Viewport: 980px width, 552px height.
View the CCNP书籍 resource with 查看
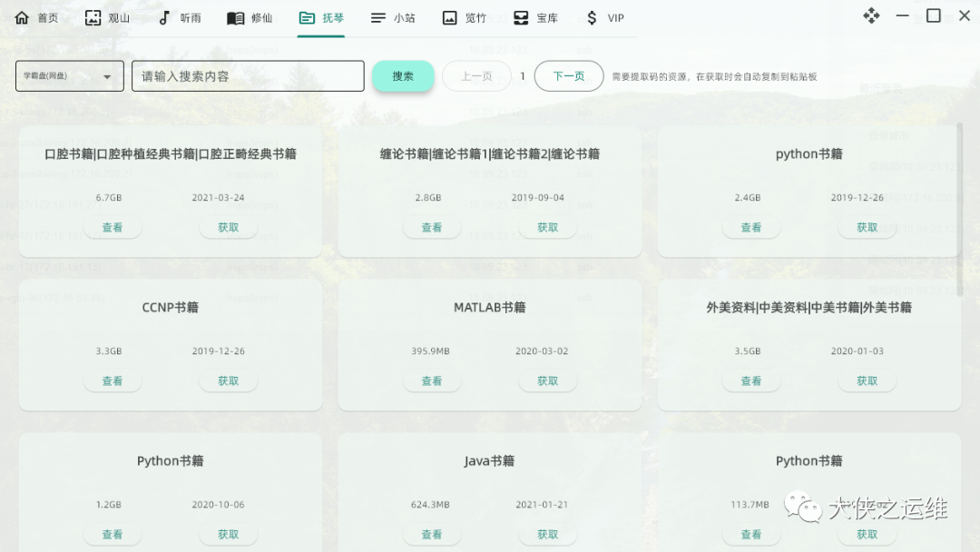pos(113,380)
